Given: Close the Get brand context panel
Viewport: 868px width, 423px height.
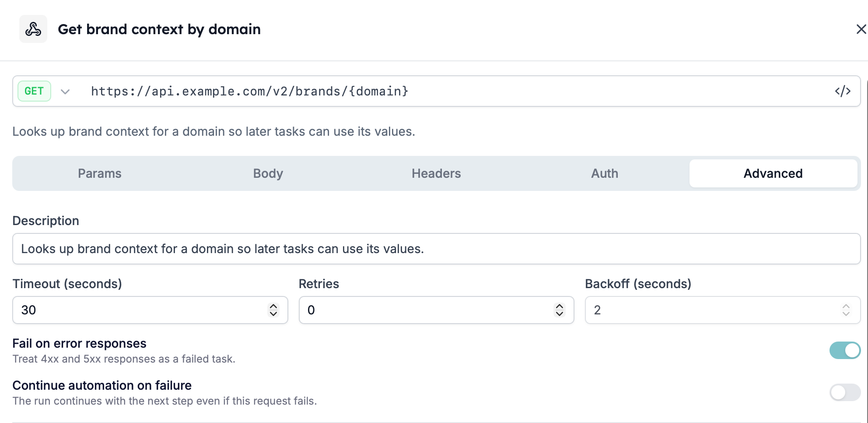Looking at the screenshot, I should tap(861, 29).
